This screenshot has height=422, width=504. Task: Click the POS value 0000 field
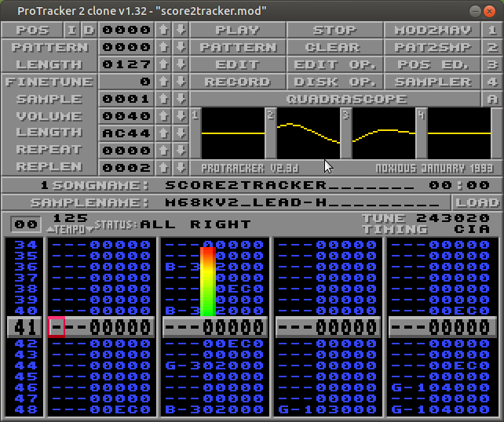pos(126,30)
